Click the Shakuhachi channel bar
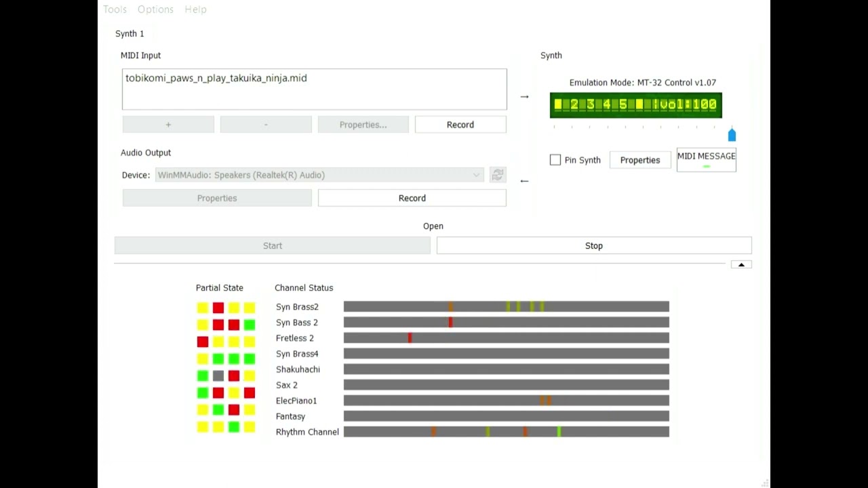This screenshot has width=868, height=488. (507, 369)
